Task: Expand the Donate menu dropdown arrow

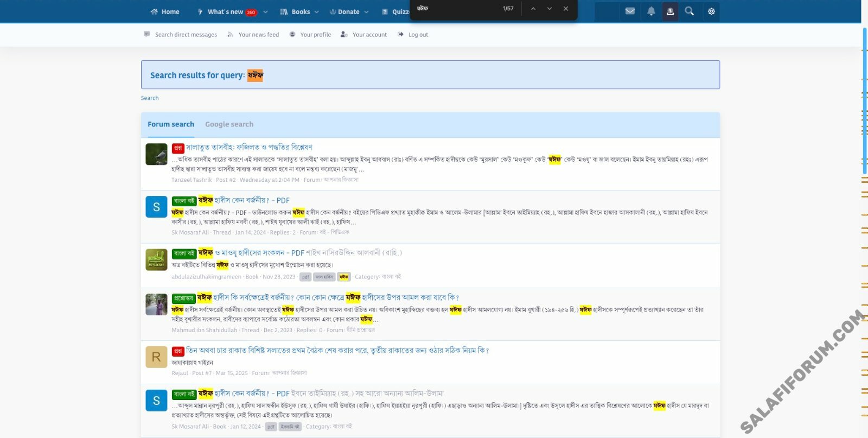Action: pyautogui.click(x=366, y=12)
